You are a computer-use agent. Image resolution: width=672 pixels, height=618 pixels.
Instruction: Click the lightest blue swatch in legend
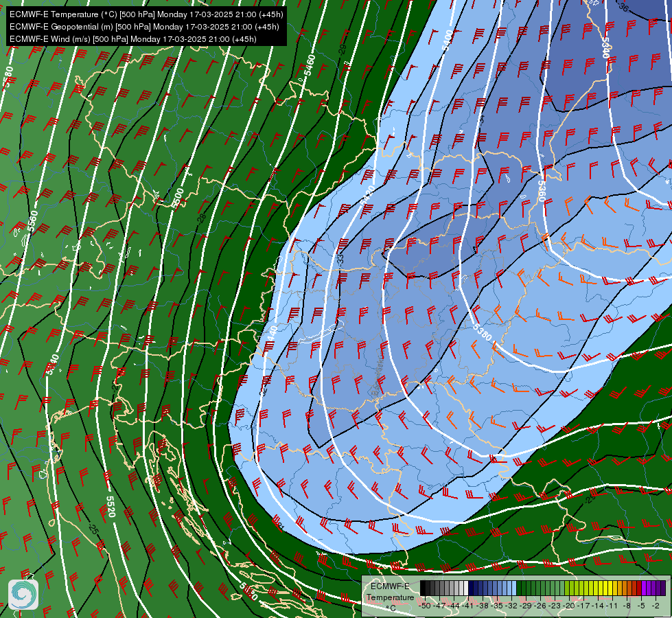click(x=514, y=588)
